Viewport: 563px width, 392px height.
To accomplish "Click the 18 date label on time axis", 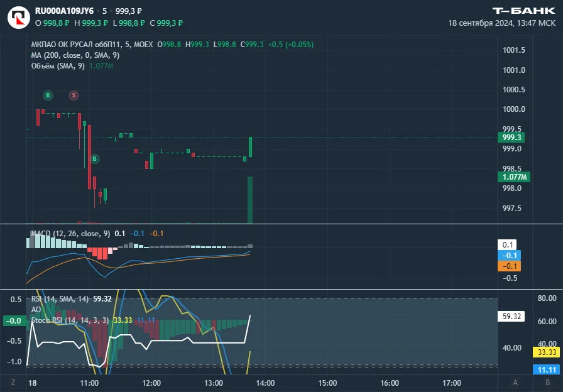I will tap(32, 383).
